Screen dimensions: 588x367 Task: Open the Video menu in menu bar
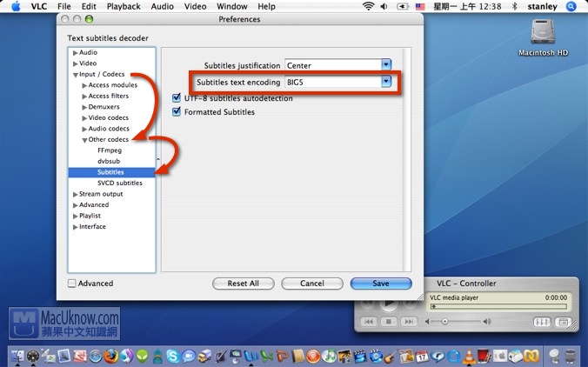coord(195,6)
